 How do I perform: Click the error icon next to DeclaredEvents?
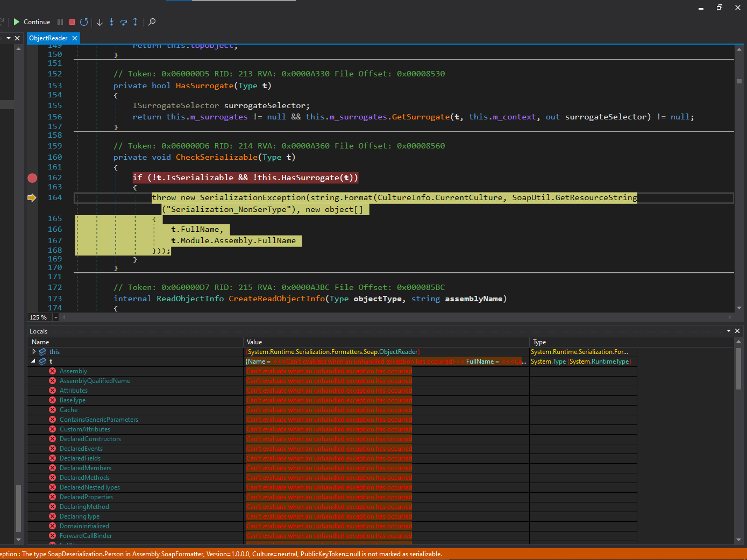[53, 449]
